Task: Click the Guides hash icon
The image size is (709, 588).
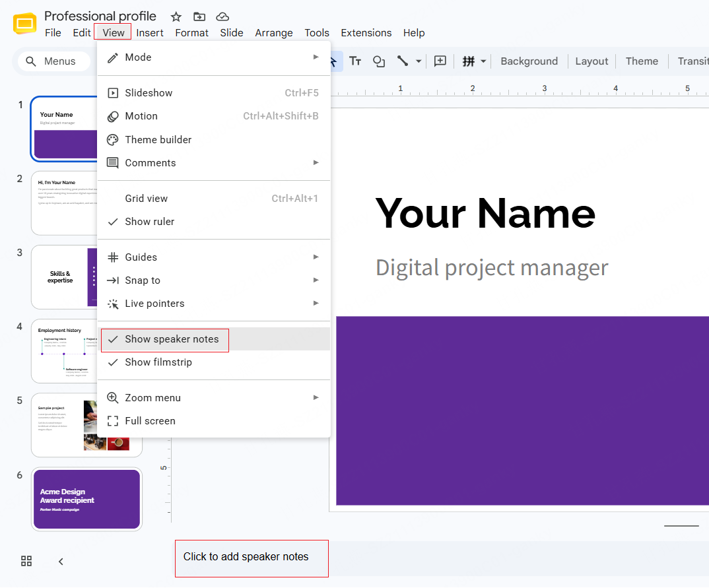Action: click(x=113, y=257)
